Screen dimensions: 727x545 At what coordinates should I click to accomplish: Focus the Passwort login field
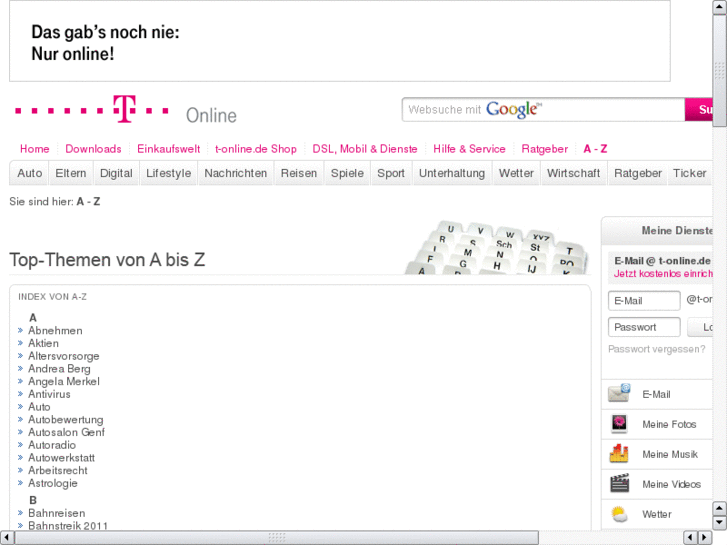click(x=644, y=327)
